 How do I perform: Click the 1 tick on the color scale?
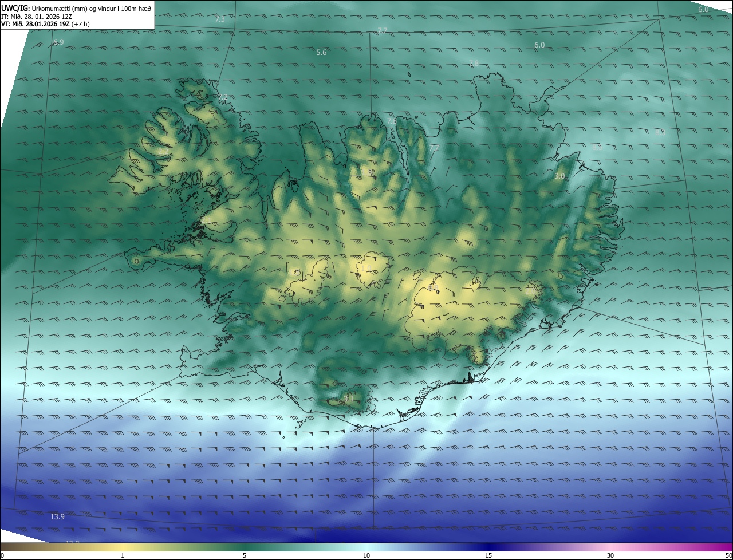[x=123, y=555]
